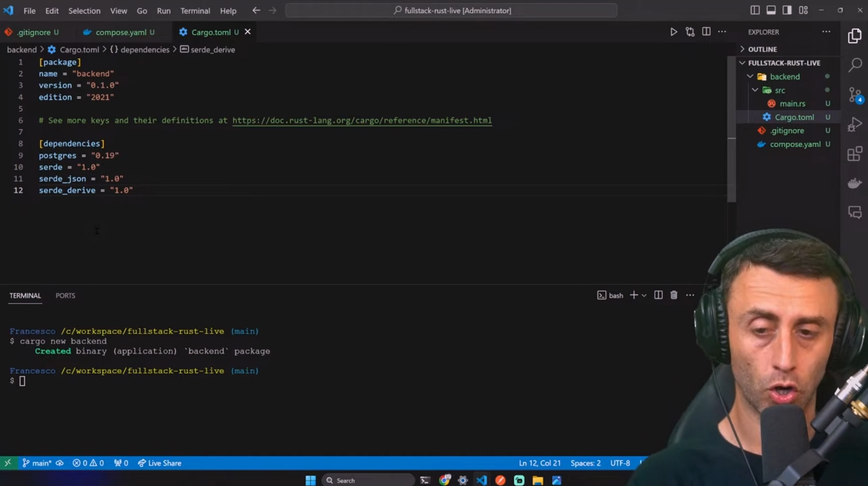Open a new integrated terminal
The image size is (868, 486).
point(633,295)
